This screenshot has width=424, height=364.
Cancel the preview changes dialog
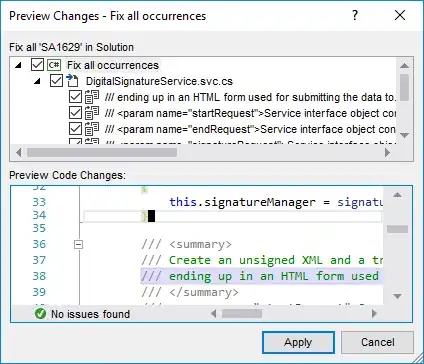[377, 342]
